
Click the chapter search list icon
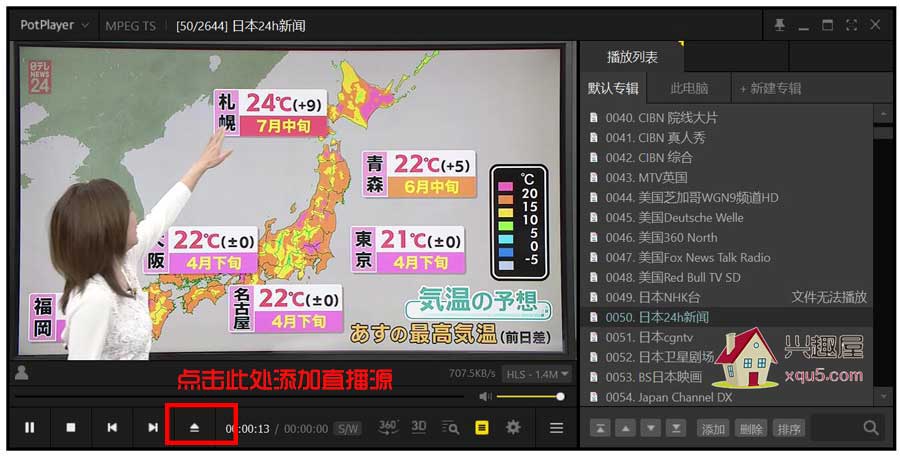[450, 428]
